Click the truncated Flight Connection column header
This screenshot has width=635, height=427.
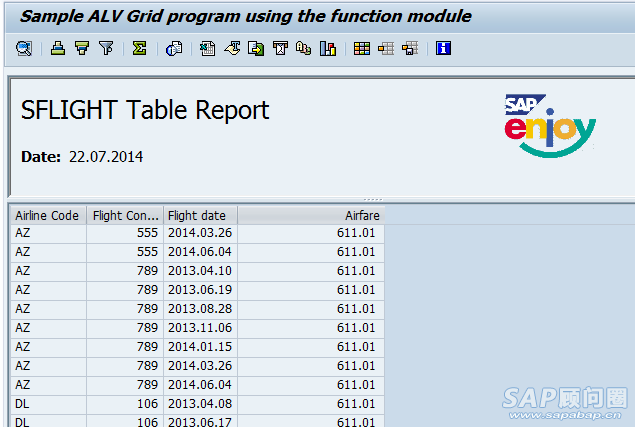[x=125, y=215]
